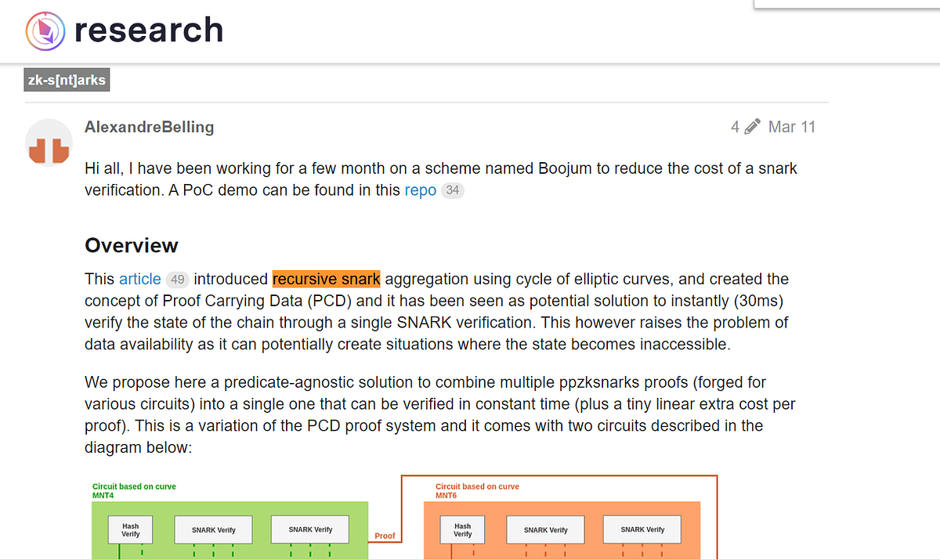This screenshot has height=560, width=940.
Task: Click the 34 click-count badge beside repo
Action: [x=453, y=190]
